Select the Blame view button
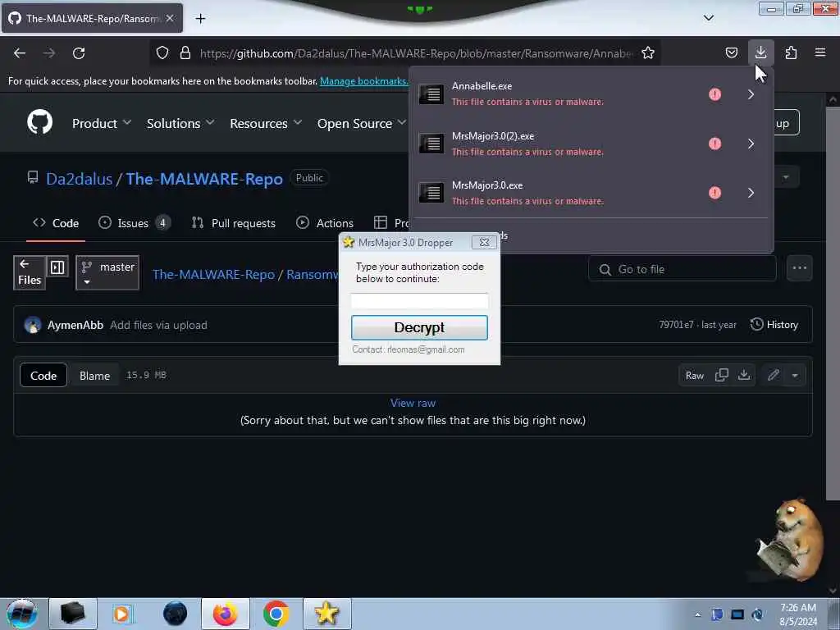Image resolution: width=840 pixels, height=630 pixels. point(95,376)
